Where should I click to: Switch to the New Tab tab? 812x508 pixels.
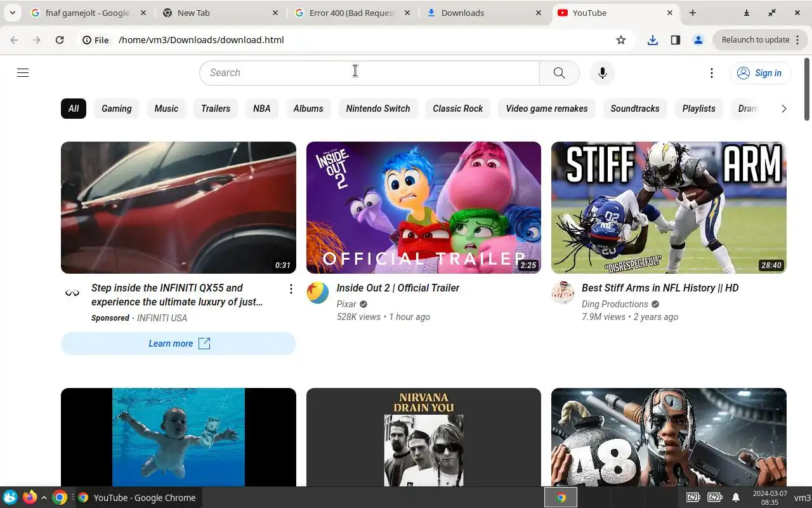click(219, 13)
